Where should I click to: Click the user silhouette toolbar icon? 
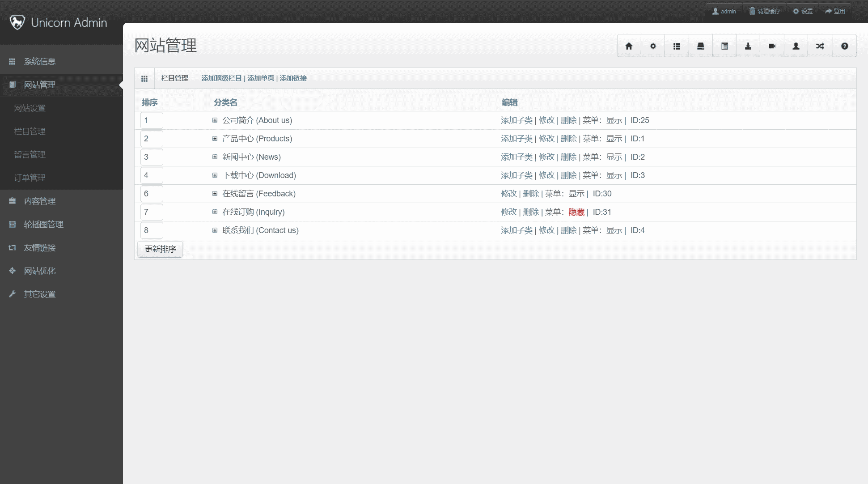tap(796, 46)
